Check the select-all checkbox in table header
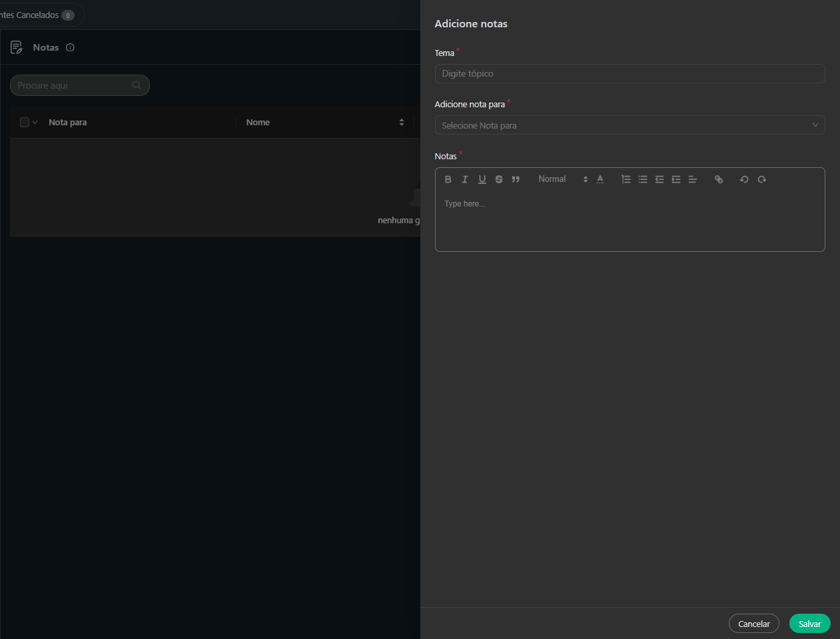Viewport: 840px width, 639px height. pyautogui.click(x=25, y=123)
